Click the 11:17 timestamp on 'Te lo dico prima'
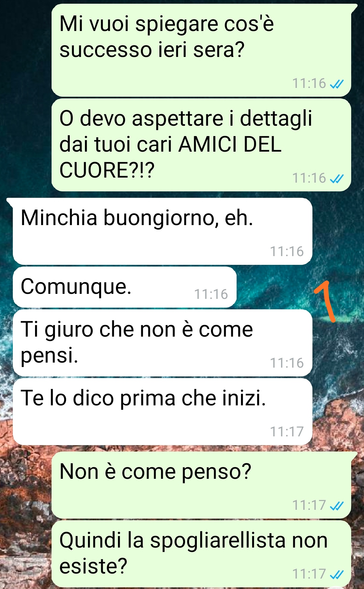364x589 pixels. point(287,432)
